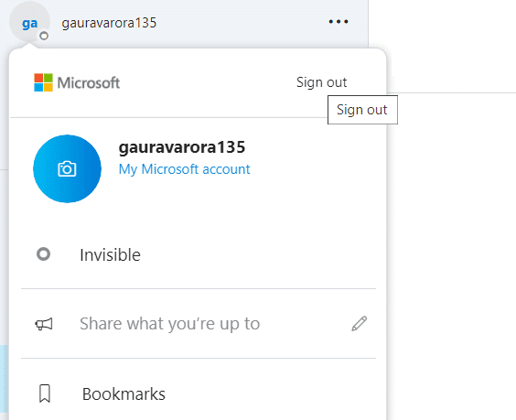This screenshot has width=516, height=420.
Task: Select the Invisible label text
Action: [x=110, y=254]
